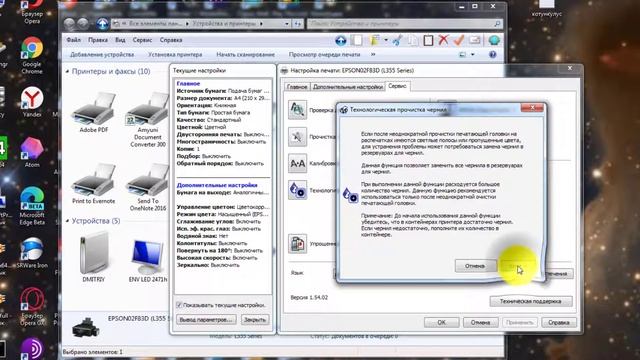Click the nozzle check icon
The height and width of the screenshot is (360, 640).
(x=297, y=110)
